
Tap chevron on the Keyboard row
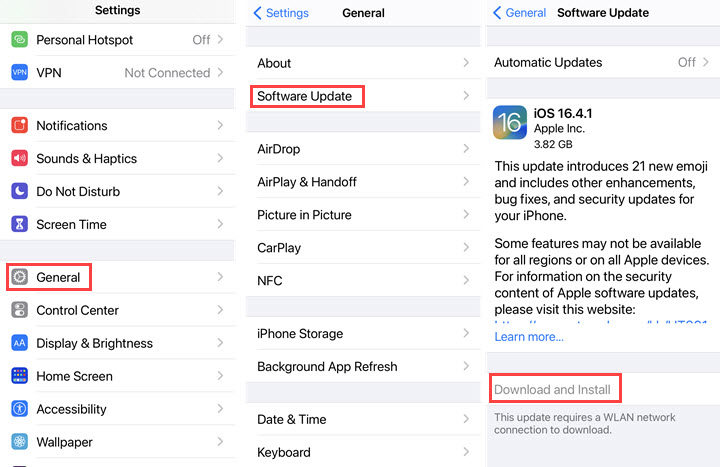point(466,452)
